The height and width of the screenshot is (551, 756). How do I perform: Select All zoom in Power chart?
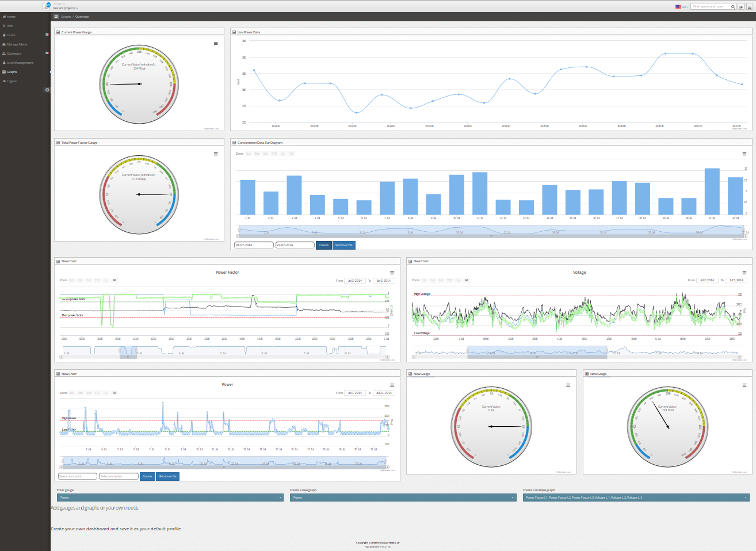click(x=114, y=393)
